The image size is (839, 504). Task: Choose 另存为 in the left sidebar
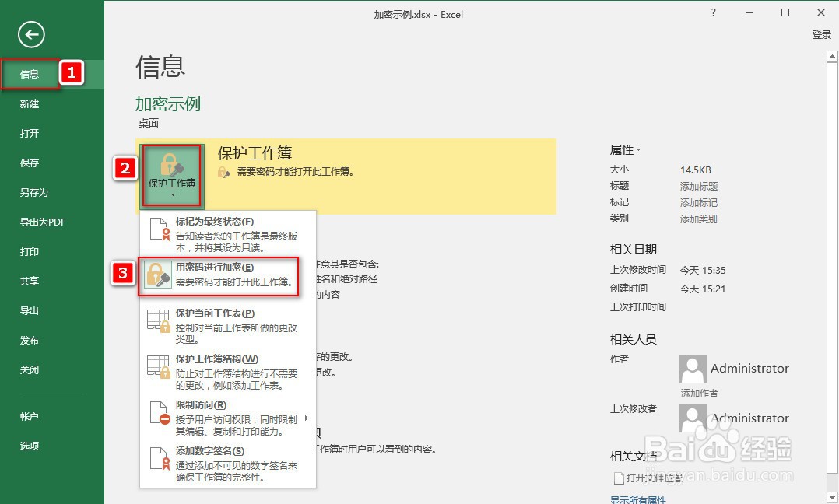[33, 192]
